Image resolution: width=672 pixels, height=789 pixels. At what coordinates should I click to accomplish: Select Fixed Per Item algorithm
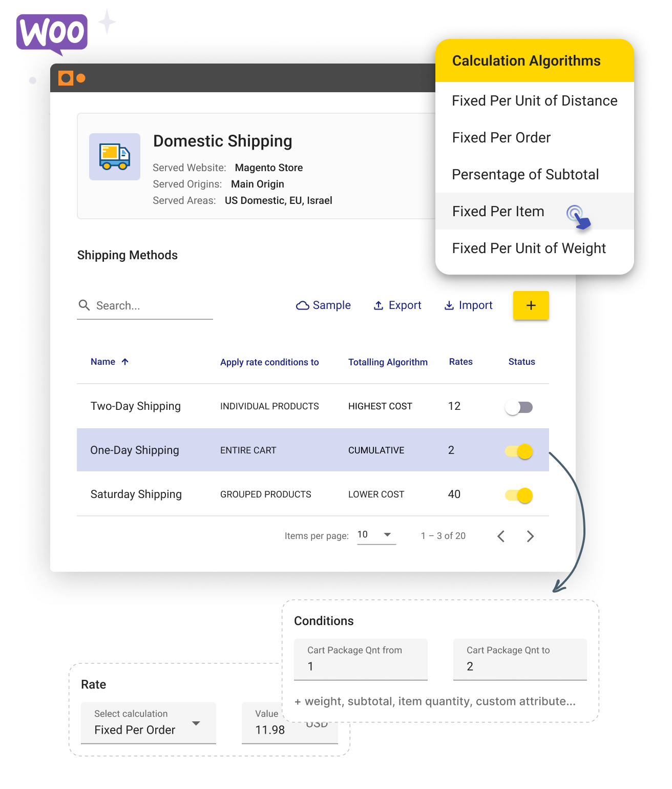tap(535, 211)
